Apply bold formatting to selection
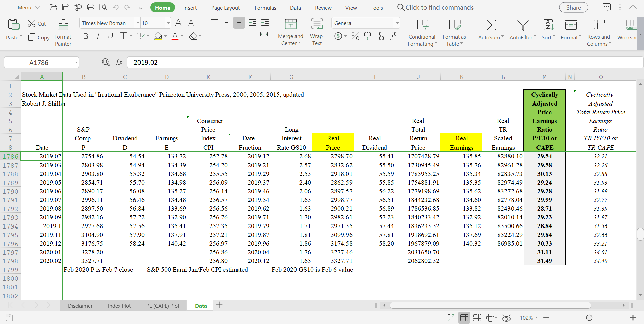 pos(85,36)
